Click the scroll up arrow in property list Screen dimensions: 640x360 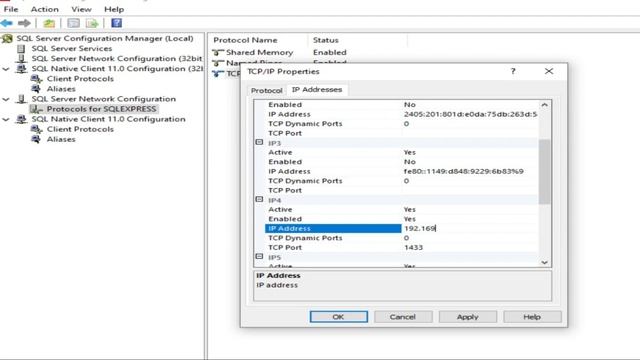(x=544, y=105)
